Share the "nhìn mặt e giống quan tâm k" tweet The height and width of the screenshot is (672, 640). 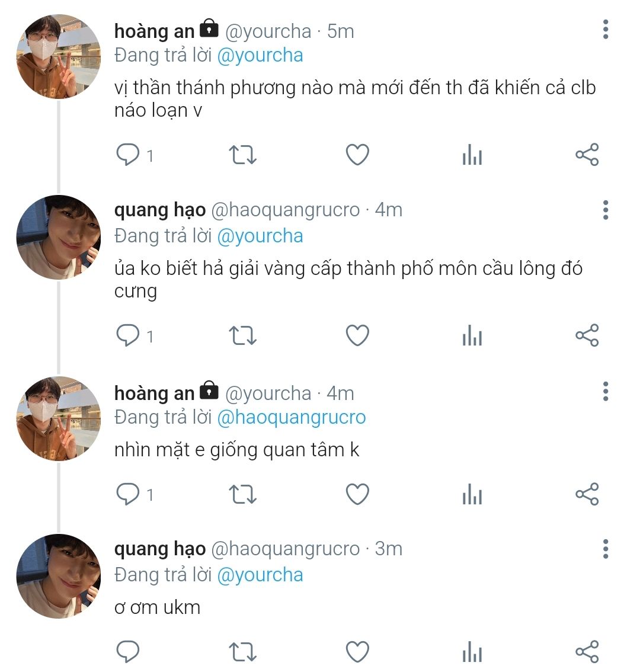(x=587, y=494)
